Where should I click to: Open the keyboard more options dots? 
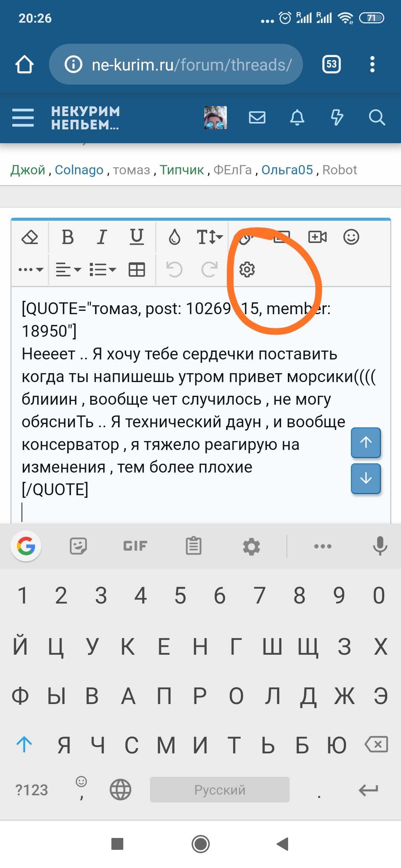pos(323,546)
